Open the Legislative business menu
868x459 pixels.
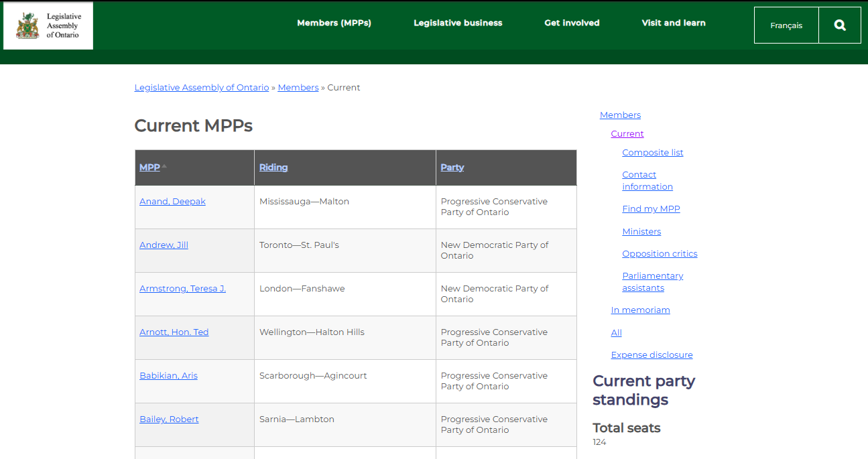tap(458, 23)
